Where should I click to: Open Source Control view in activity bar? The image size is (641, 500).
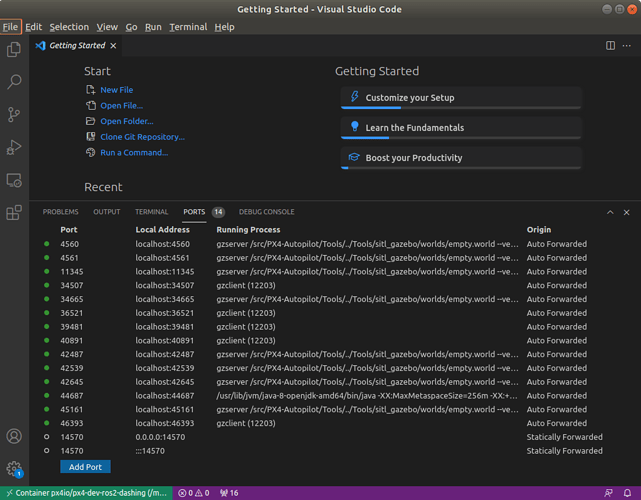(14, 114)
